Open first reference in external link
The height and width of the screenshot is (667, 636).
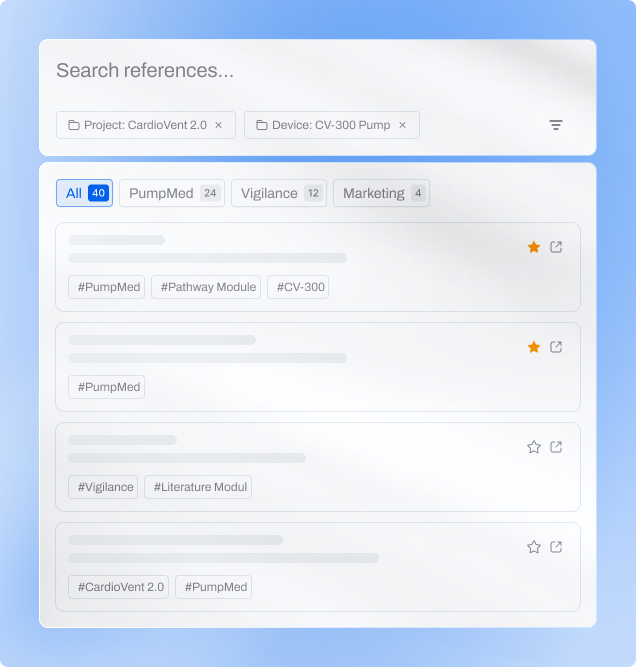[557, 247]
